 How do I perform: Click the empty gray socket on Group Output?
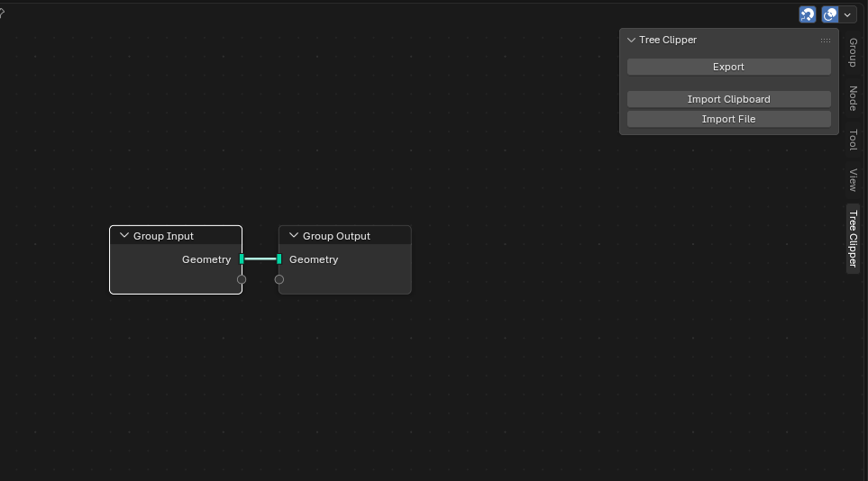pos(279,279)
